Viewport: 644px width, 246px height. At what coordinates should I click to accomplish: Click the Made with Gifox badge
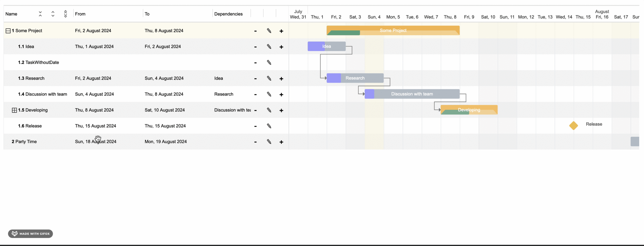click(x=30, y=234)
